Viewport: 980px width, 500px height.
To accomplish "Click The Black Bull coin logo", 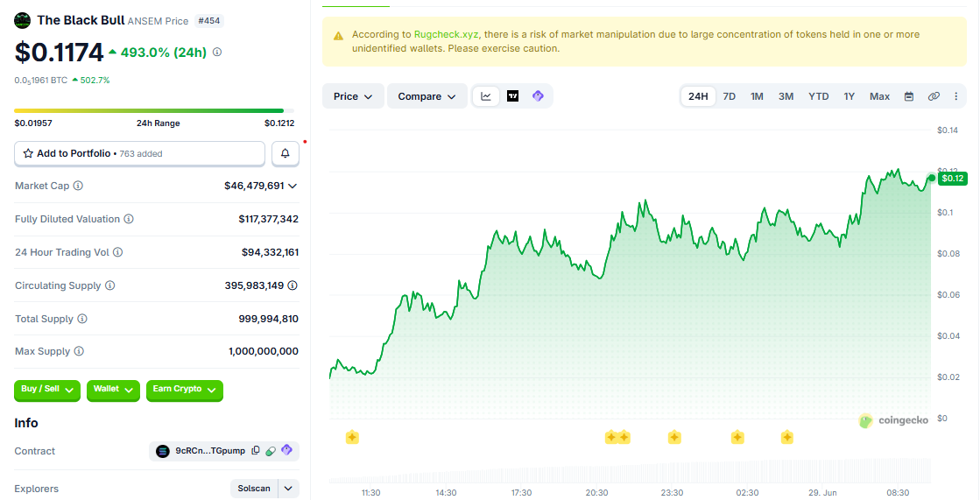I will [x=23, y=21].
